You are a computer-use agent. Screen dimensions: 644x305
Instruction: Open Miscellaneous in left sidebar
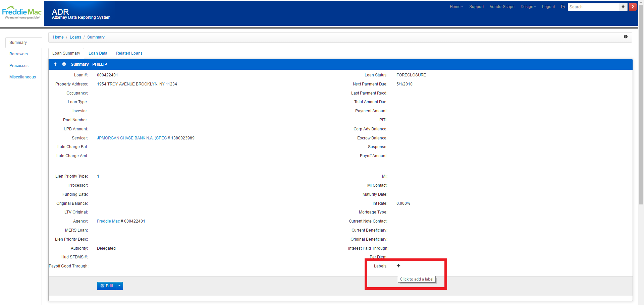pos(22,77)
